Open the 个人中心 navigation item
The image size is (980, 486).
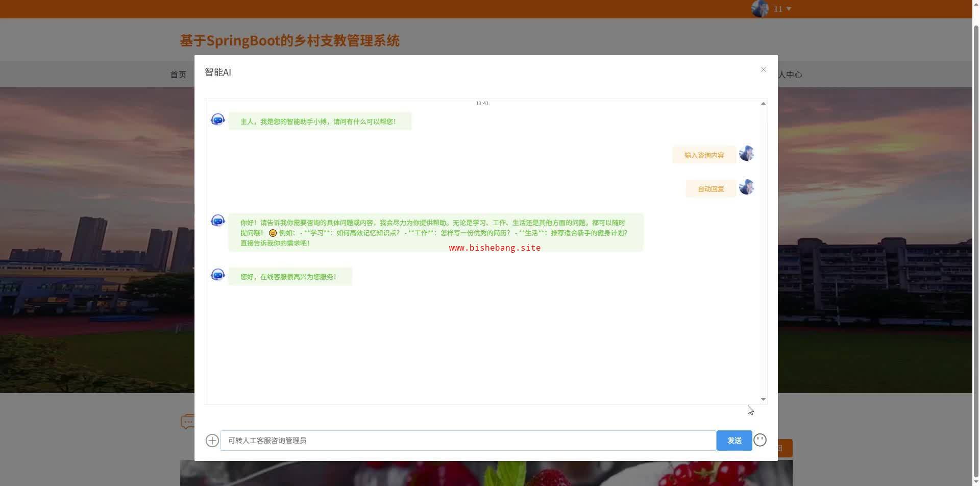[x=790, y=75]
